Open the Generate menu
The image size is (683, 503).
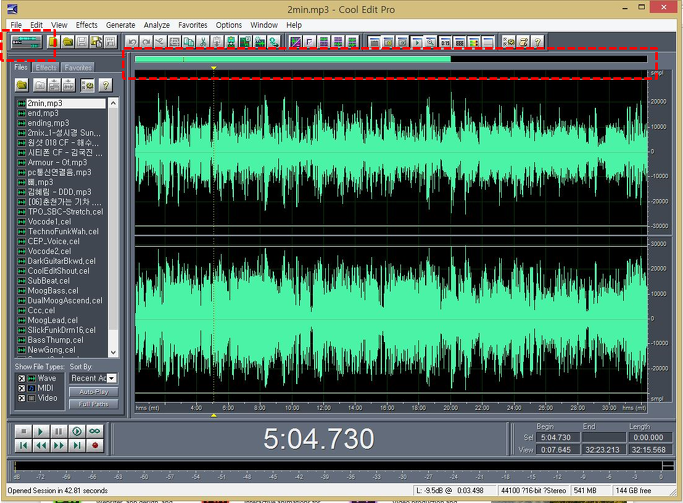tap(120, 25)
